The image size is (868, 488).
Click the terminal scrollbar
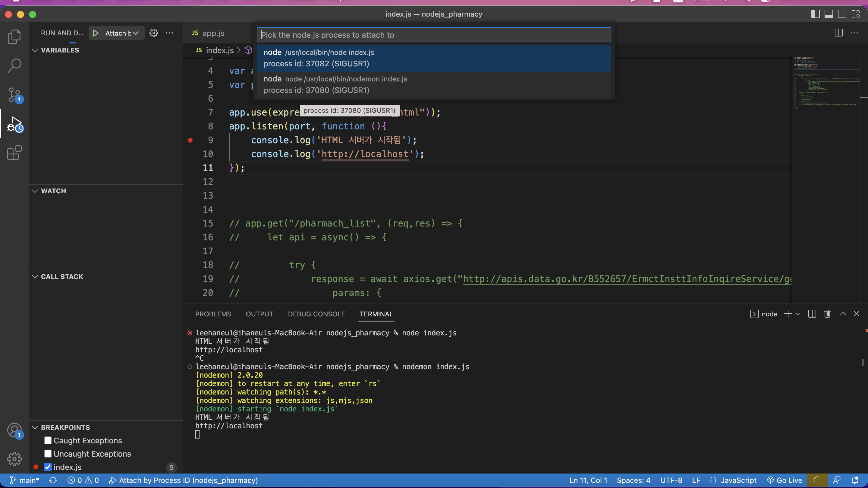click(863, 363)
